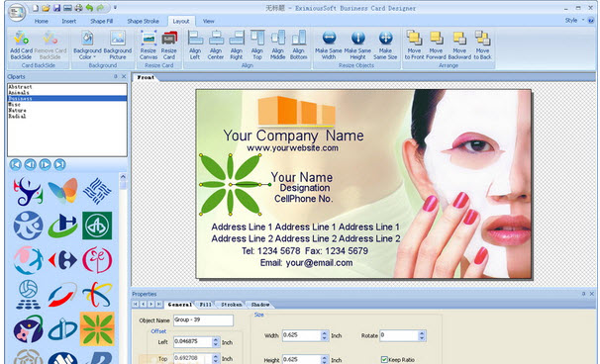Go to the last clipart page
The height and width of the screenshot is (364, 600).
59,164
